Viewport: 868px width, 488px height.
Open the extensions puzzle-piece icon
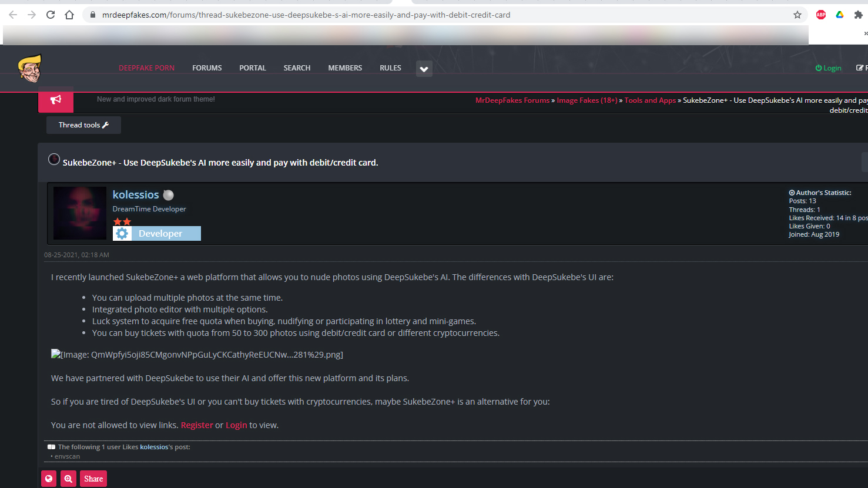click(x=859, y=15)
